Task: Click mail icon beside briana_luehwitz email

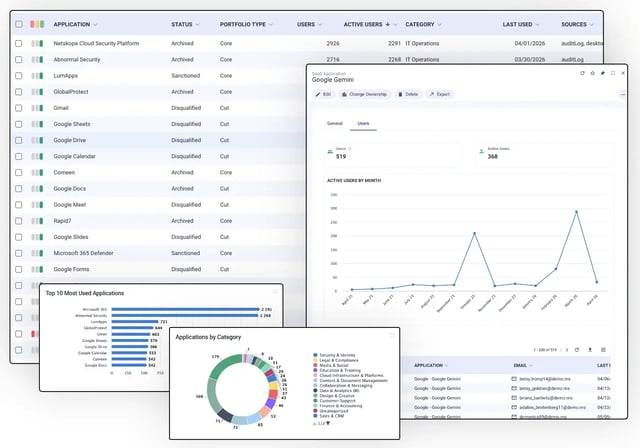Action: [514, 397]
